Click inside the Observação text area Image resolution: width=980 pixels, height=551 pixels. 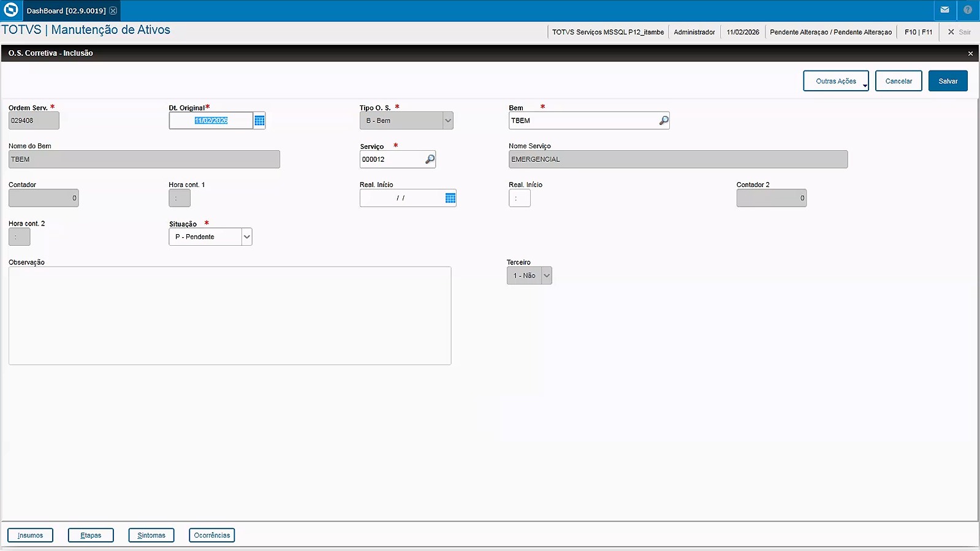(x=230, y=316)
